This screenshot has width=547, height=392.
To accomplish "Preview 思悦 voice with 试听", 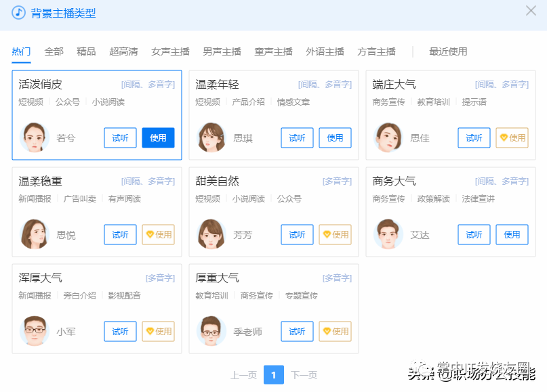I will tap(120, 234).
